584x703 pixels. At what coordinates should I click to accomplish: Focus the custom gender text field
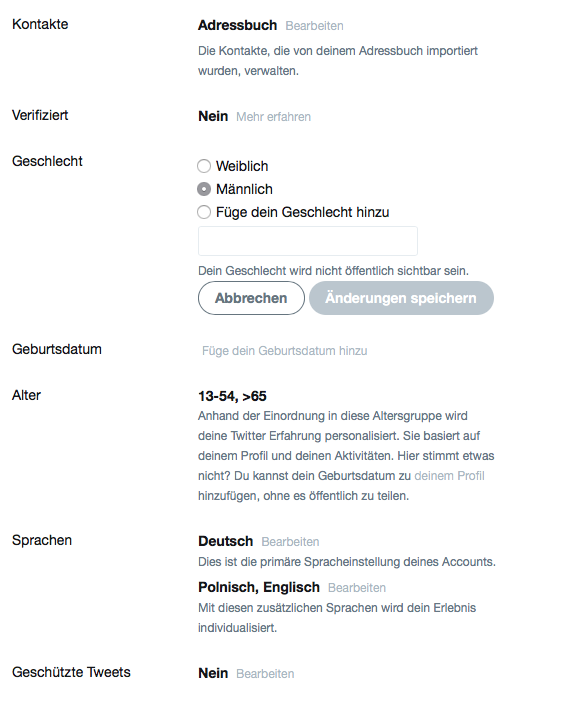[x=308, y=241]
